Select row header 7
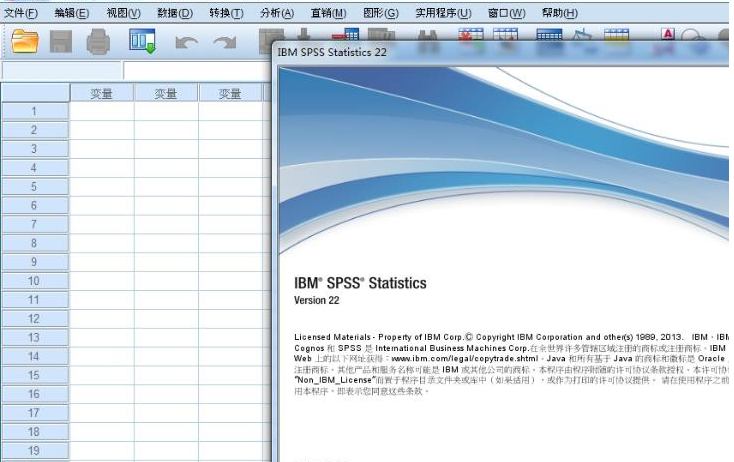This screenshot has width=734, height=462. (x=35, y=224)
